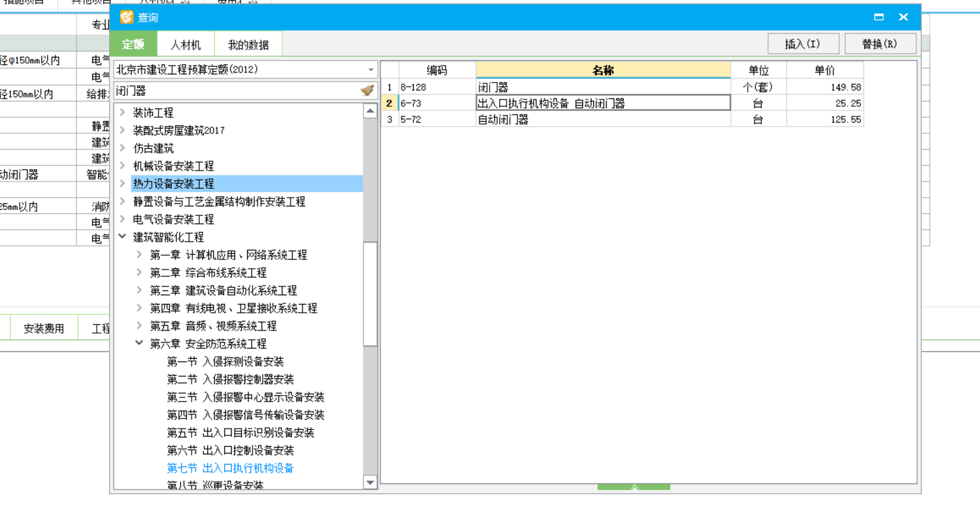Viewport: 980px width, 522px height.
Task: Select 第六节 出入口控制设备安装
Action: pos(230,450)
